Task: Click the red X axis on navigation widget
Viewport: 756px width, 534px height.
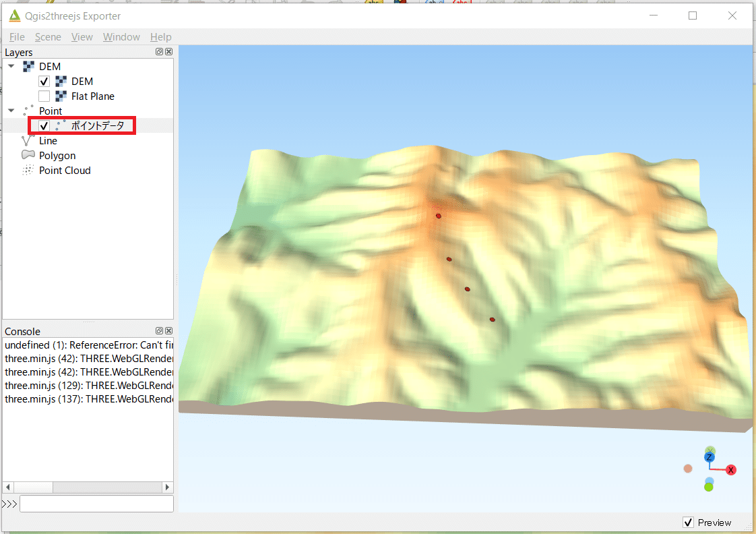Action: 731,470
